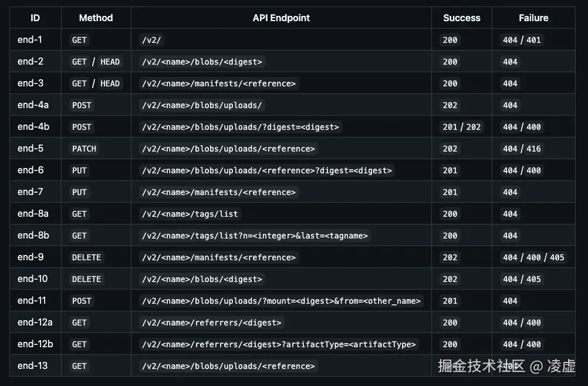This screenshot has height=386, width=588.
Task: Select the mount digest endpoint in row end-11
Action: (281, 301)
